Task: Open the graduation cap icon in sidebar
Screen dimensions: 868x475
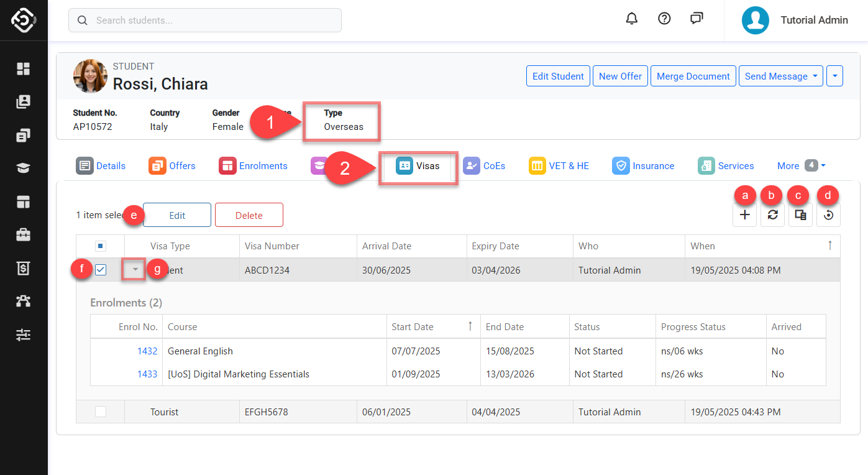Action: pyautogui.click(x=24, y=168)
